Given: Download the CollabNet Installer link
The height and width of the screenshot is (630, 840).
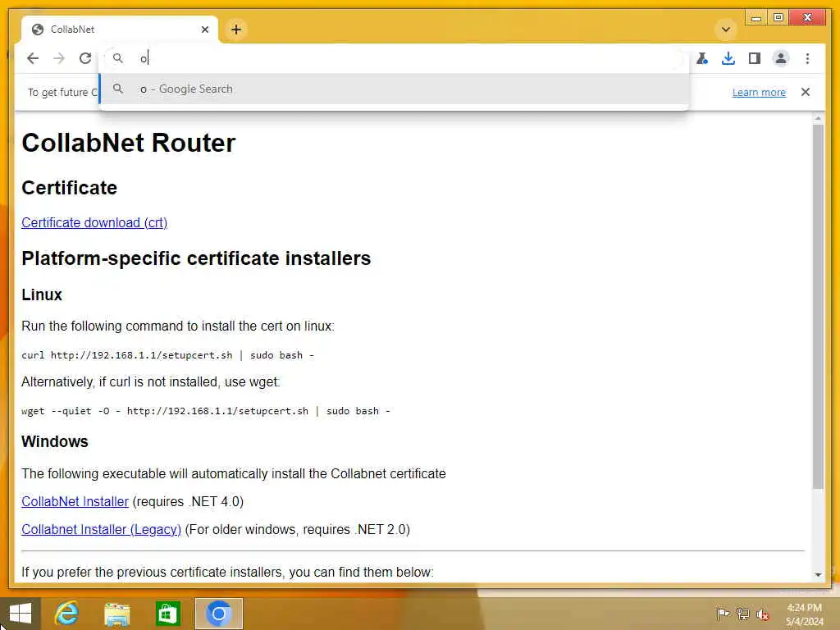Looking at the screenshot, I should pos(75,501).
